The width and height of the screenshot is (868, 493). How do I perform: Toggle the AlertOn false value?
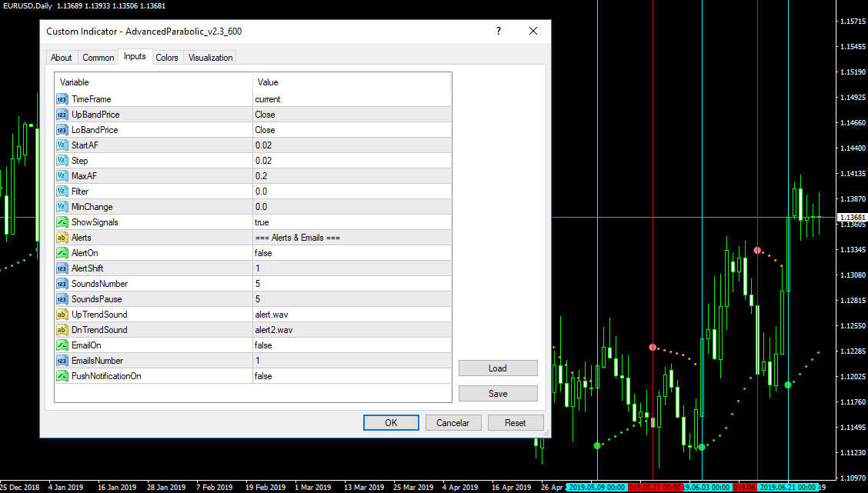pos(352,253)
